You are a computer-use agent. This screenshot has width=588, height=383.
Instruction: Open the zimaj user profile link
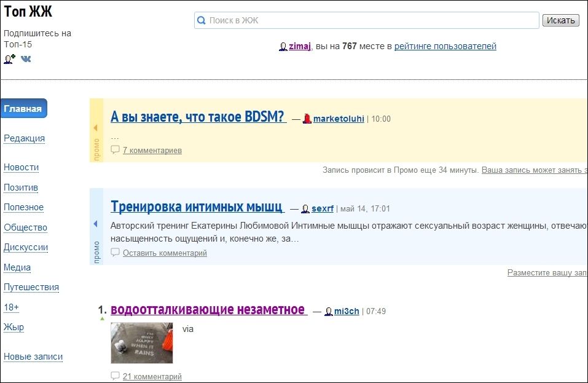coord(300,46)
